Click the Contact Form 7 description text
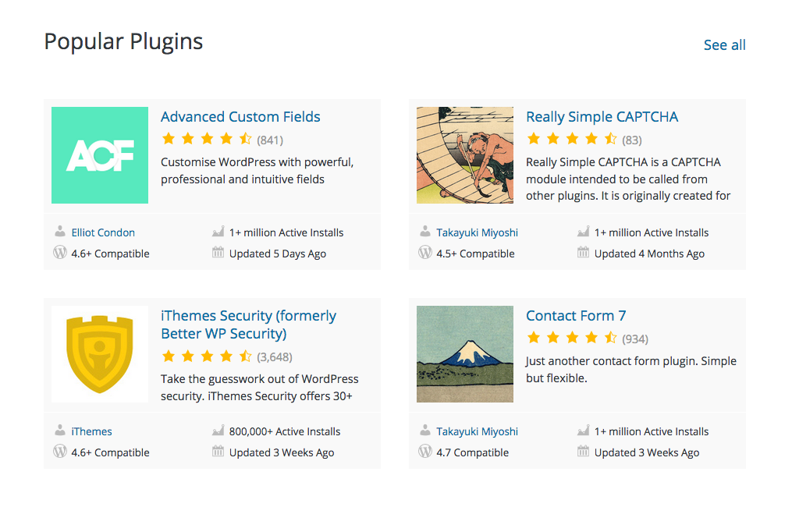 631,370
